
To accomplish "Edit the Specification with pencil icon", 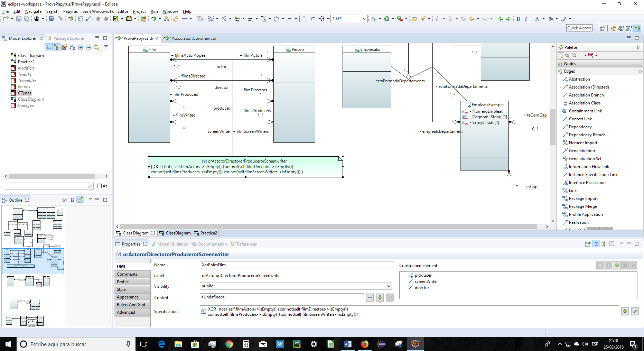I will coord(635,312).
